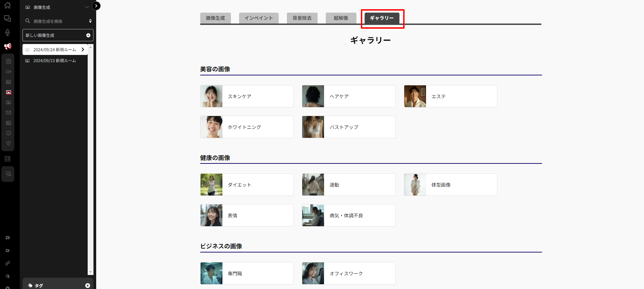The height and width of the screenshot is (289, 644).
Task: Click the video camera icon in sidebar
Action: pos(9,72)
